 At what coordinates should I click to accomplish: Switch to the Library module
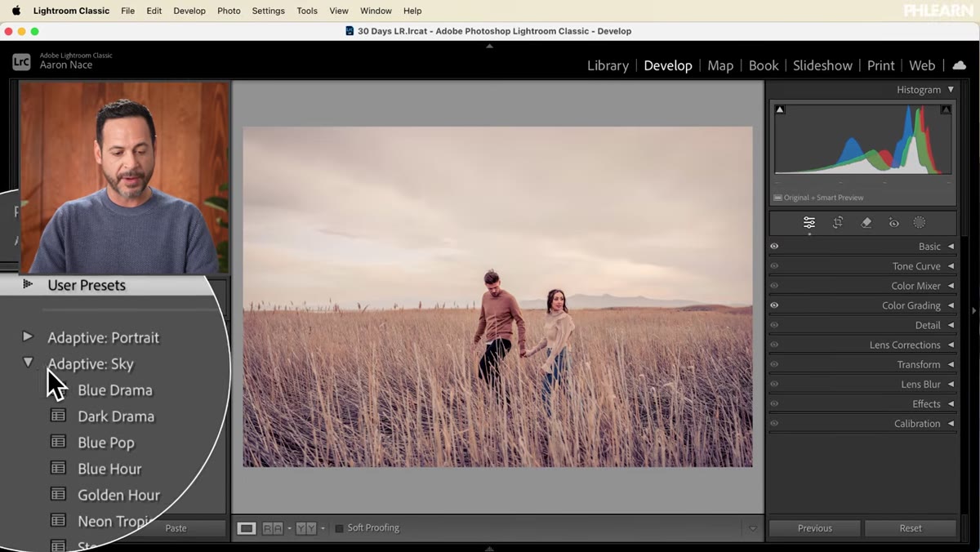point(608,65)
